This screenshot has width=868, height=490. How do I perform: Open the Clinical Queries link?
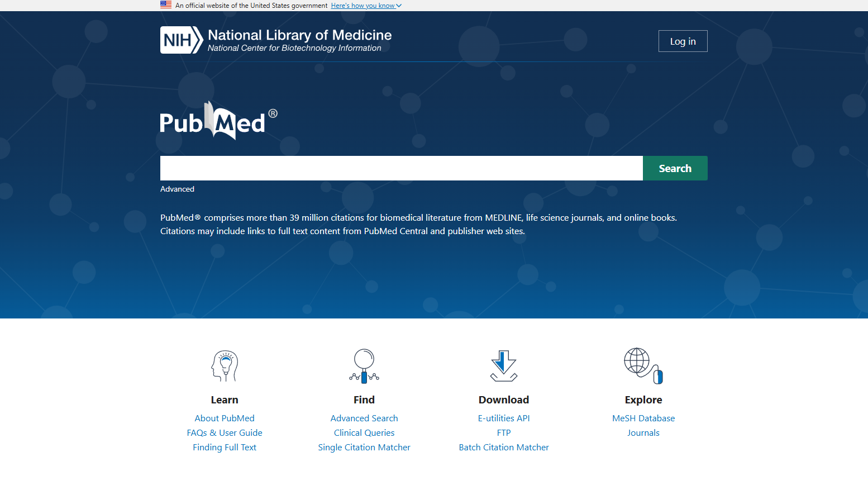tap(364, 432)
